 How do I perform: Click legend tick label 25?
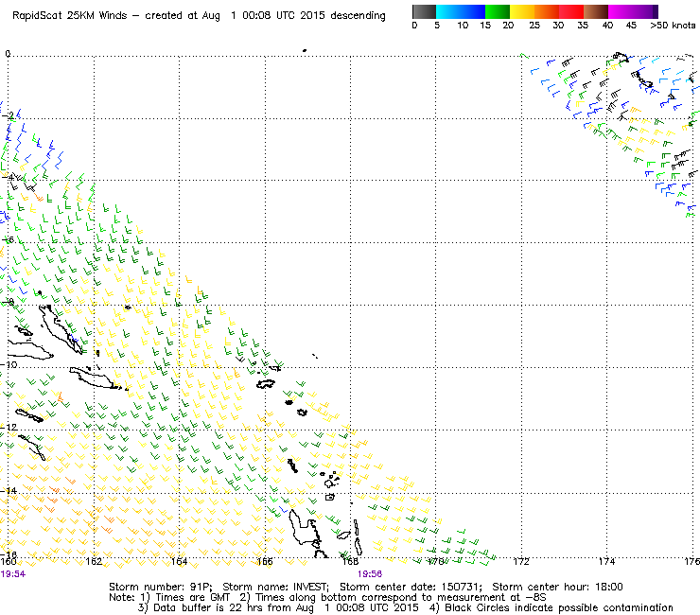point(534,26)
